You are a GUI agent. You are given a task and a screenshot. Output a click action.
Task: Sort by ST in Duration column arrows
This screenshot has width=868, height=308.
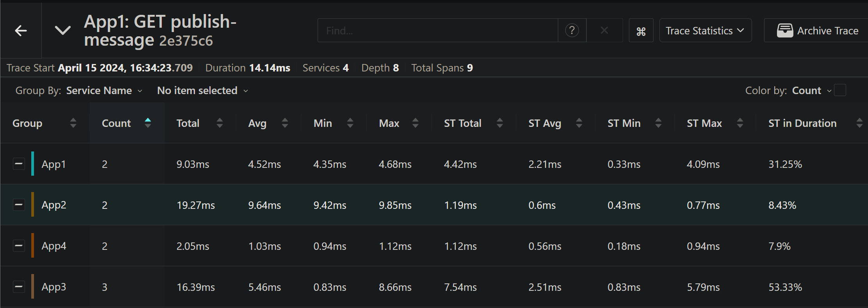[859, 123]
